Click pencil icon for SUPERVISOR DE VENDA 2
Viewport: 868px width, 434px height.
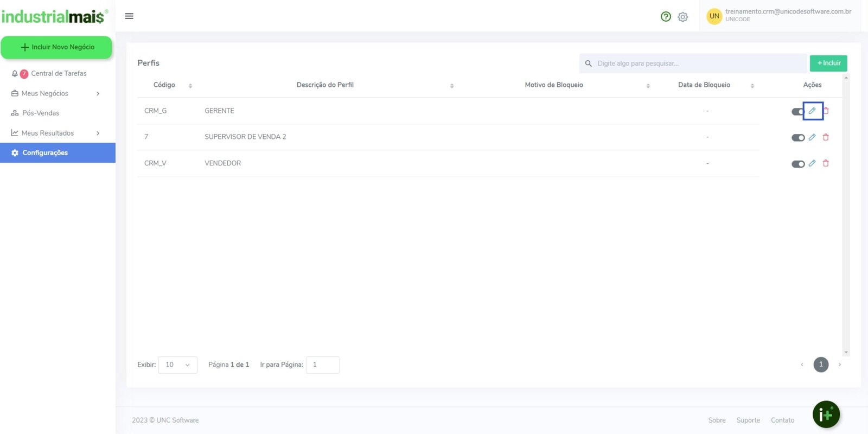tap(812, 137)
